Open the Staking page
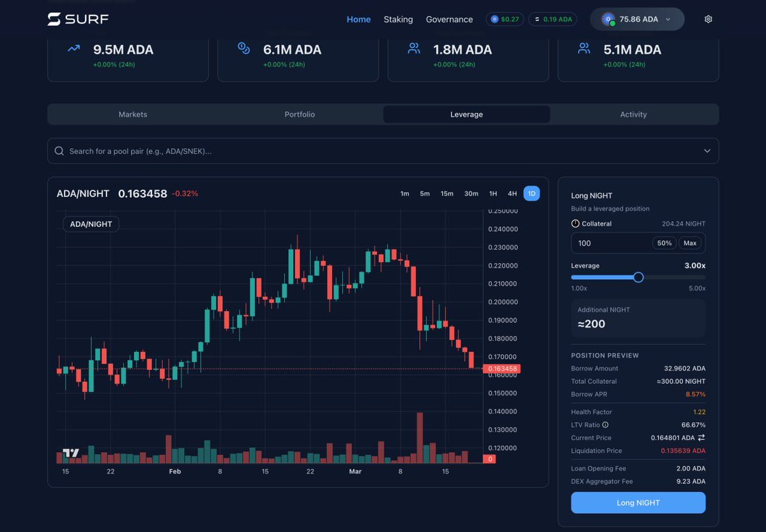Image resolution: width=766 pixels, height=532 pixels. (398, 19)
